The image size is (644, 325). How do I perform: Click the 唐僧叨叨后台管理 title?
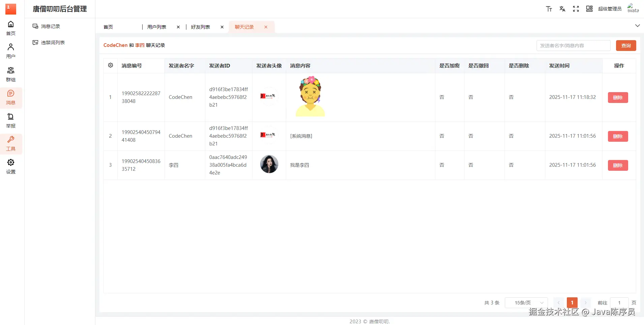(x=60, y=9)
